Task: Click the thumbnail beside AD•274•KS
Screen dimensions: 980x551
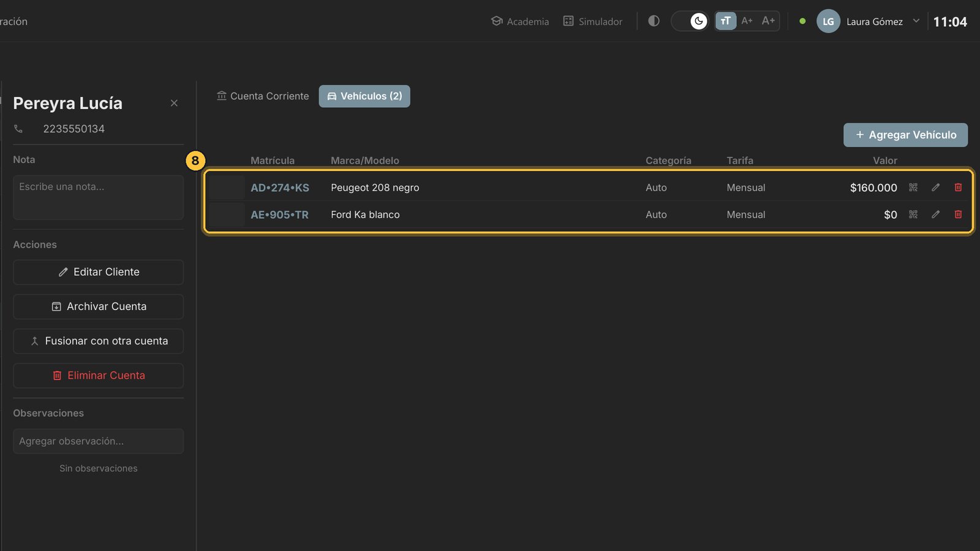Action: coord(227,188)
